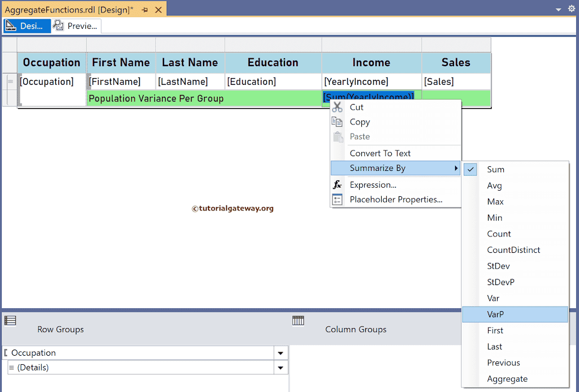This screenshot has width=579, height=392.
Task: Click the Row Groups panel icon
Action: (10, 320)
